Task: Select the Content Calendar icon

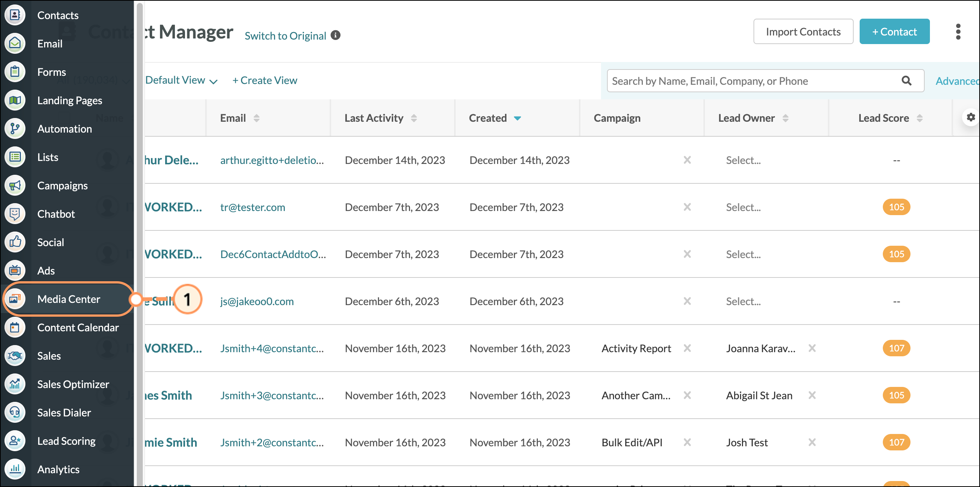Action: (15, 327)
